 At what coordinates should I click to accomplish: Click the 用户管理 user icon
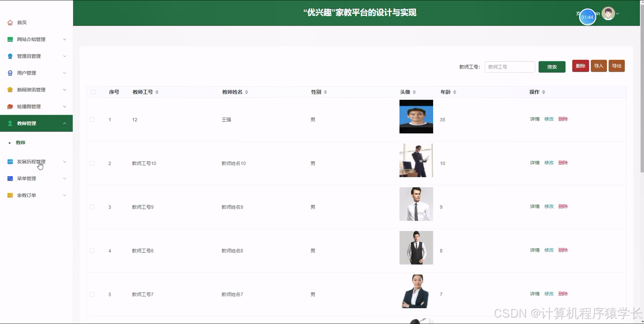(10, 73)
